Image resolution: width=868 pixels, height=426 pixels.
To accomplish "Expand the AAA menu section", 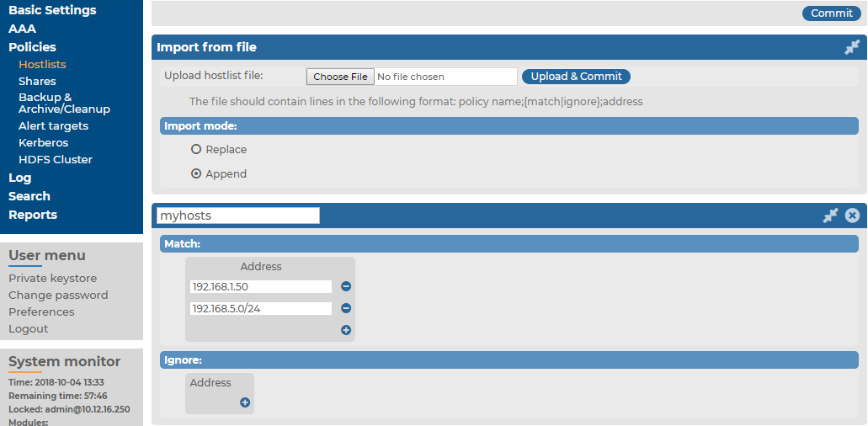I will tap(22, 29).
